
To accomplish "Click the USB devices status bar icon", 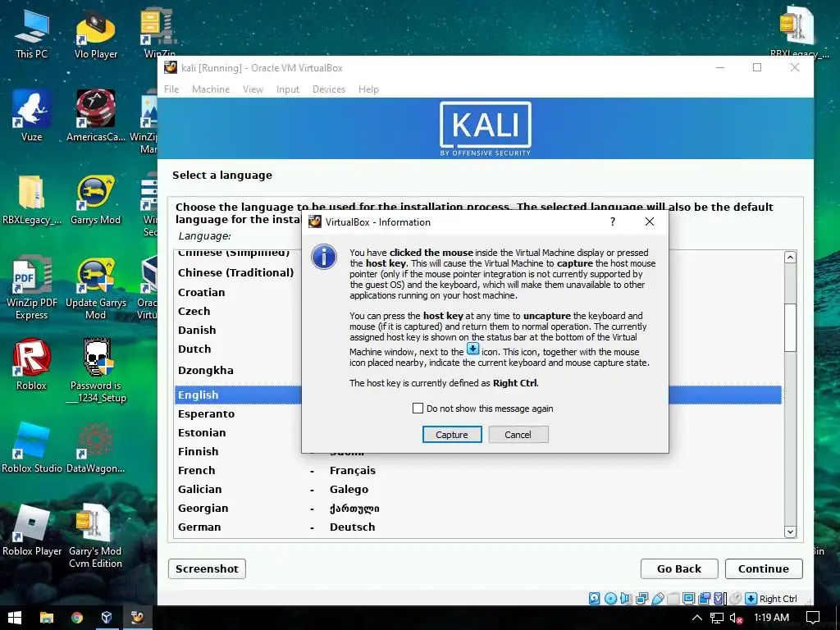I will pos(659,598).
